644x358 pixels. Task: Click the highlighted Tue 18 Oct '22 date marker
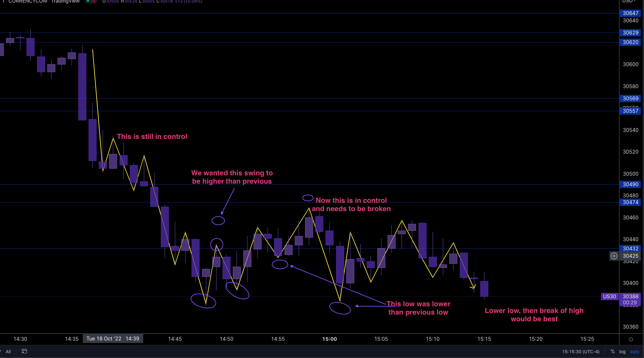(113, 339)
